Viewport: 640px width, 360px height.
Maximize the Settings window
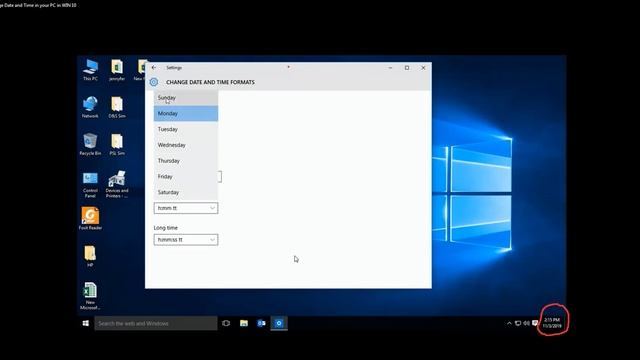tap(407, 68)
